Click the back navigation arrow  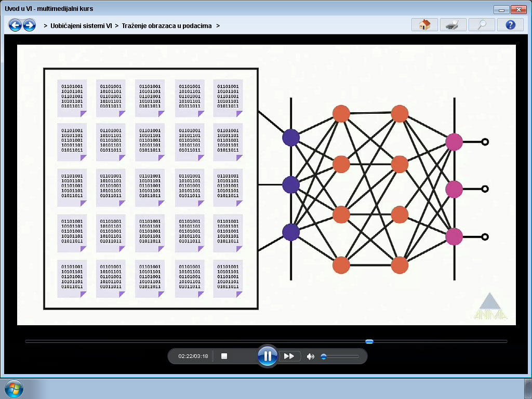click(x=15, y=25)
